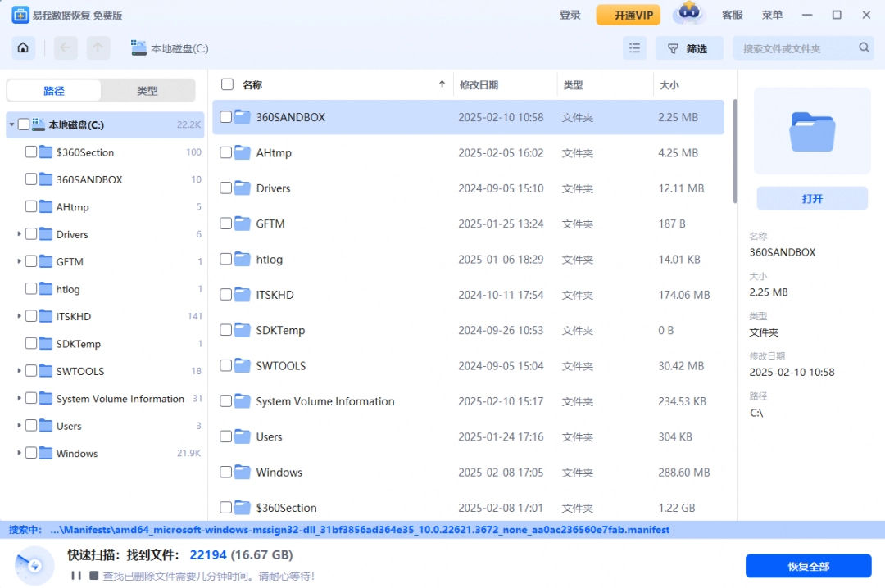Switch to the 类型 tab
Screen dimensions: 885x588
[x=147, y=90]
